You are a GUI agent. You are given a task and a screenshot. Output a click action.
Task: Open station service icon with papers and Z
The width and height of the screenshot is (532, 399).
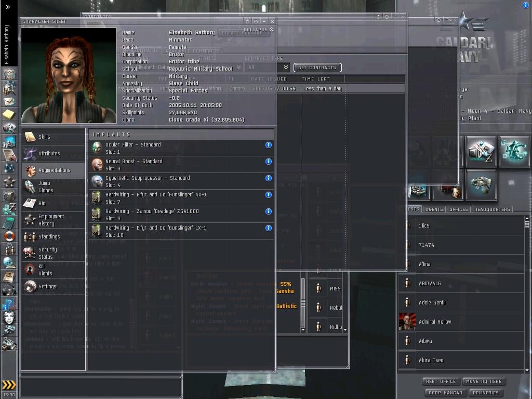point(481,151)
